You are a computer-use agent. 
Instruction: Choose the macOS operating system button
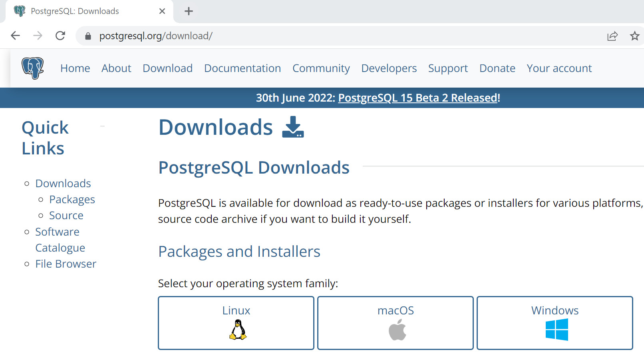tap(396, 323)
